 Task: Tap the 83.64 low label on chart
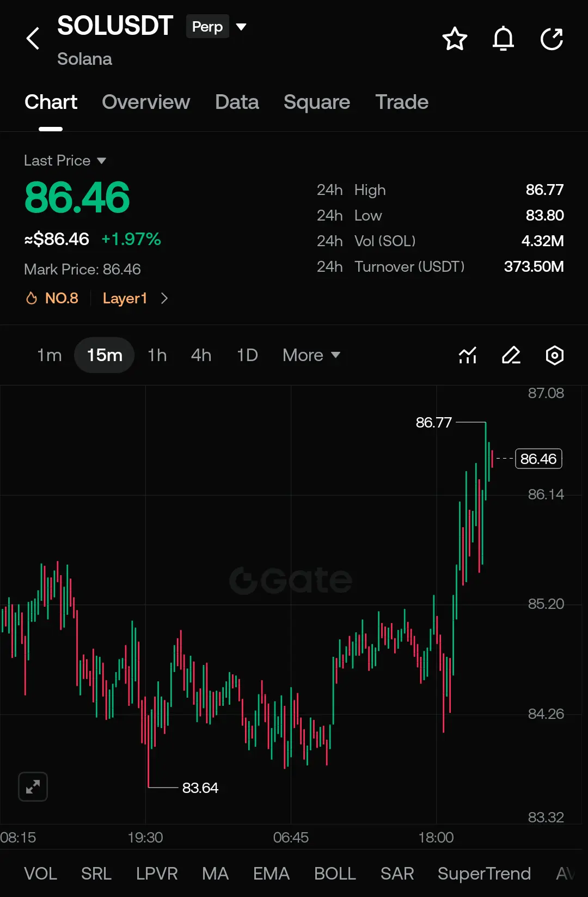pos(200,788)
